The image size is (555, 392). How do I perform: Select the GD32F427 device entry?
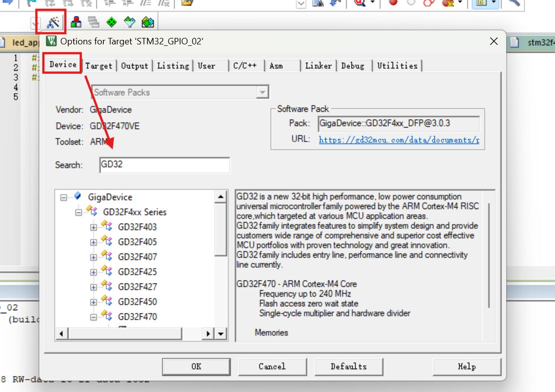point(137,287)
